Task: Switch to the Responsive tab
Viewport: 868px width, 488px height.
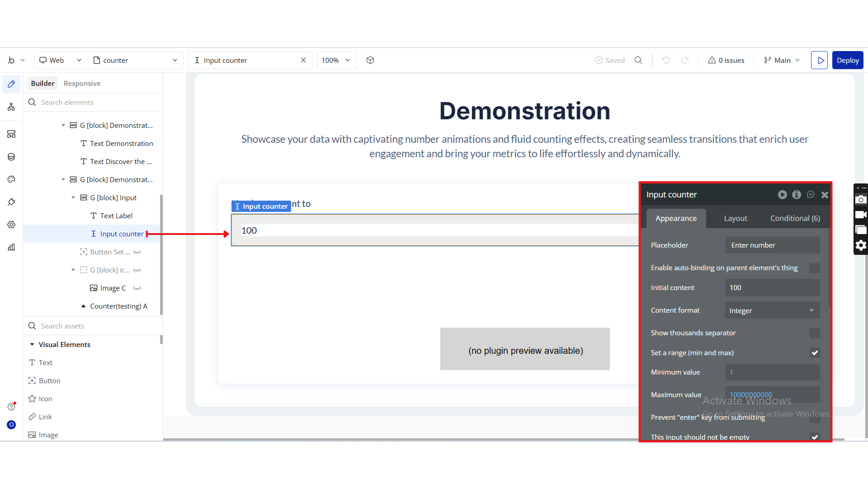Action: click(82, 83)
